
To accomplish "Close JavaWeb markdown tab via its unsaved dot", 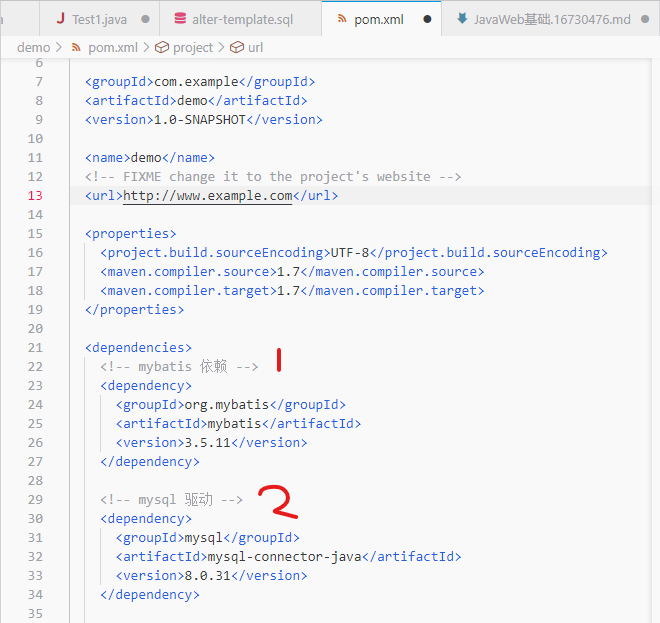I will [645, 19].
